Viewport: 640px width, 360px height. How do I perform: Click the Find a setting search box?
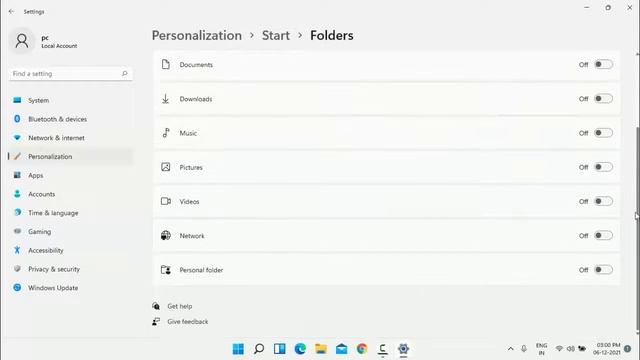pos(70,74)
